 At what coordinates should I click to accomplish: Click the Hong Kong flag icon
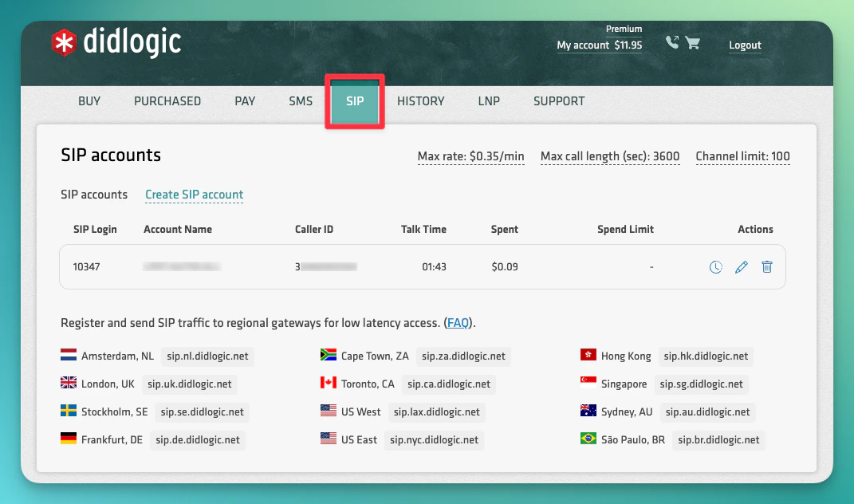(588, 356)
